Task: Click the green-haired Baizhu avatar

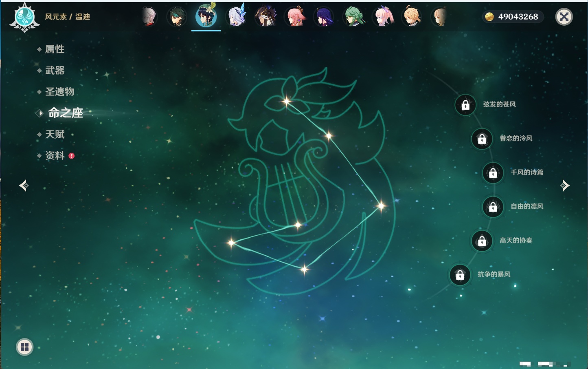Action: coord(353,17)
